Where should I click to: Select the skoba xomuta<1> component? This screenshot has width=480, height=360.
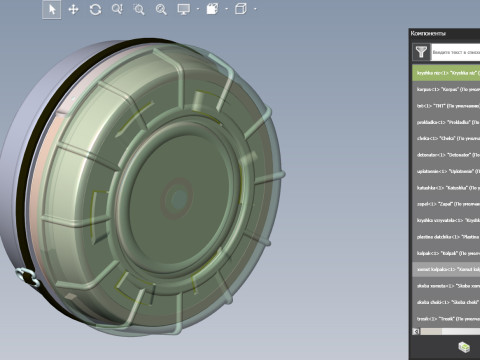coord(446,286)
